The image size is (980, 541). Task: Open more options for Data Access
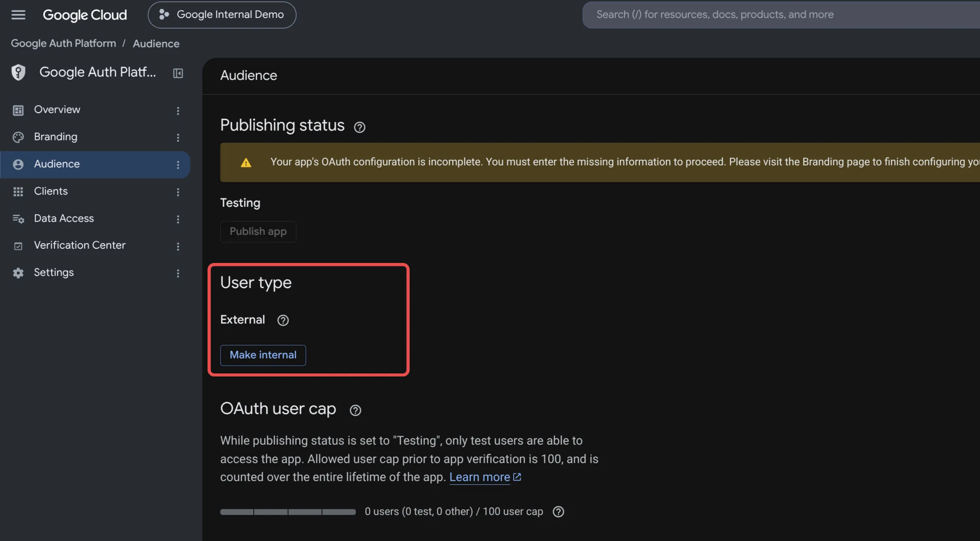(178, 219)
